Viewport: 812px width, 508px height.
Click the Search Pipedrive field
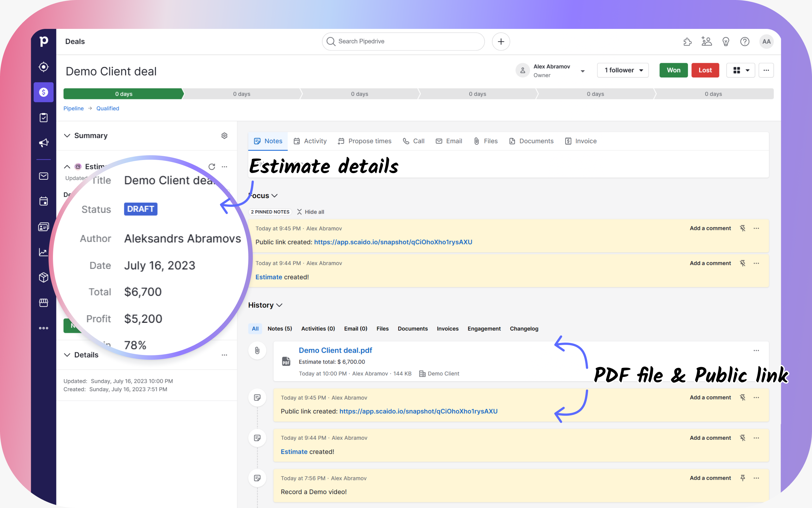pyautogui.click(x=403, y=41)
